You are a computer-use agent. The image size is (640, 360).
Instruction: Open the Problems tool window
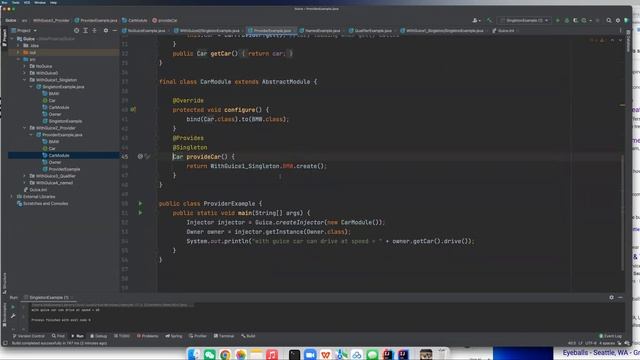pyautogui.click(x=147, y=336)
